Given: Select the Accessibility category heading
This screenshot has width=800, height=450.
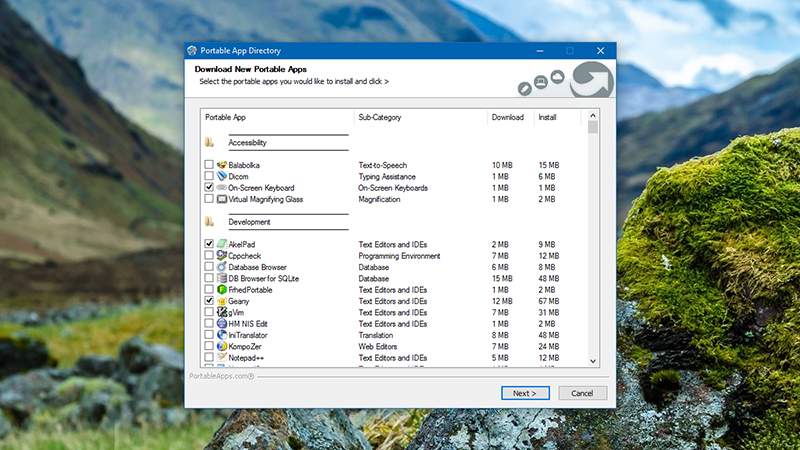Looking at the screenshot, I should (x=247, y=142).
